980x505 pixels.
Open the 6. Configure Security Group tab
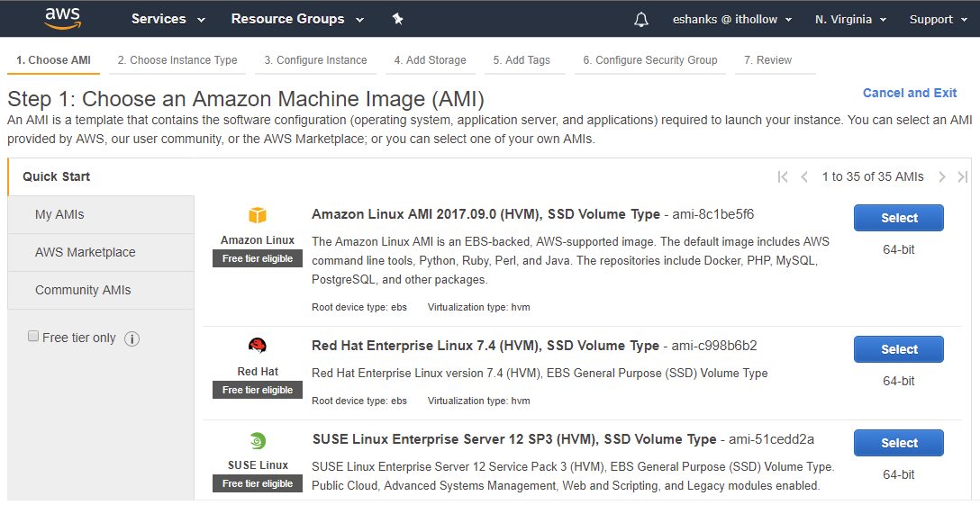[x=649, y=60]
